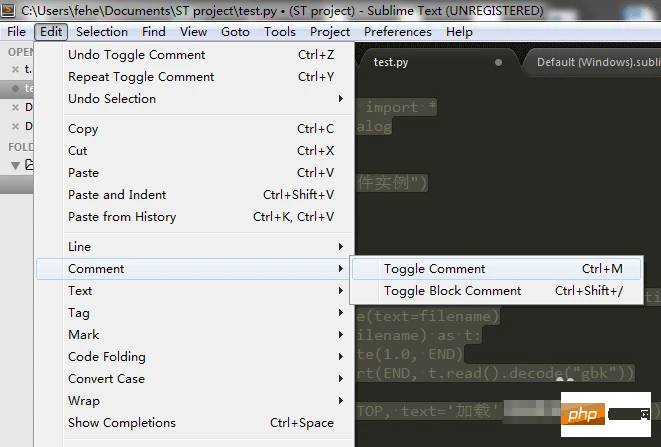Close the open Edit menu
661x447 pixels.
click(x=51, y=32)
